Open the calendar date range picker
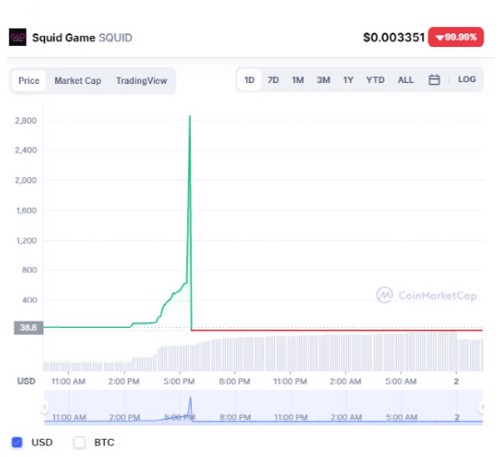The width and height of the screenshot is (500, 457). (434, 80)
